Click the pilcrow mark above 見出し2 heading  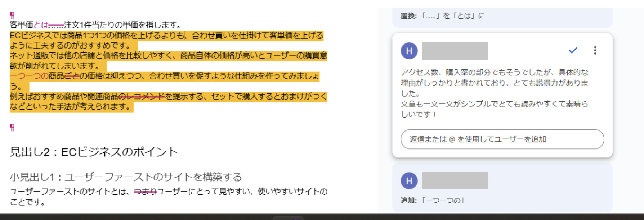12,128
